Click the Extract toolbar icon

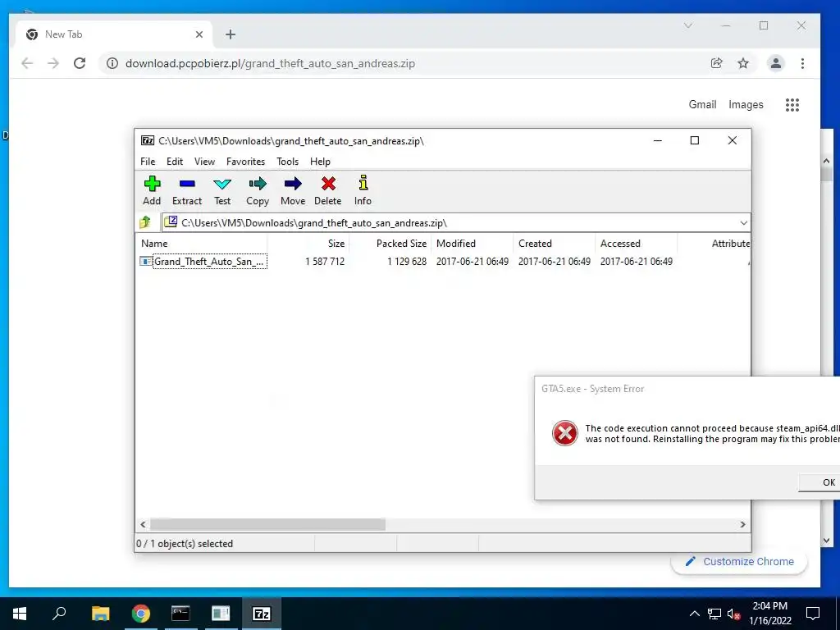pyautogui.click(x=187, y=190)
